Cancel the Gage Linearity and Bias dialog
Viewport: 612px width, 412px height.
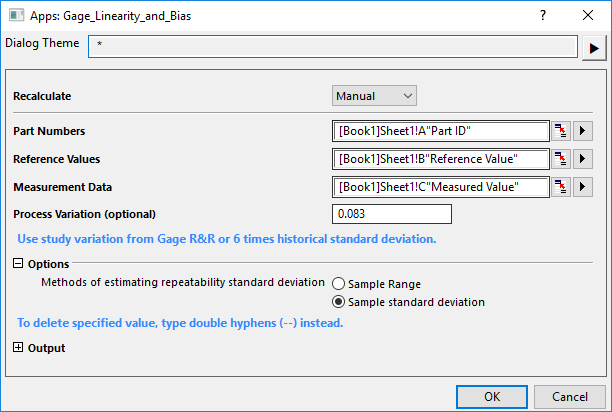569,396
